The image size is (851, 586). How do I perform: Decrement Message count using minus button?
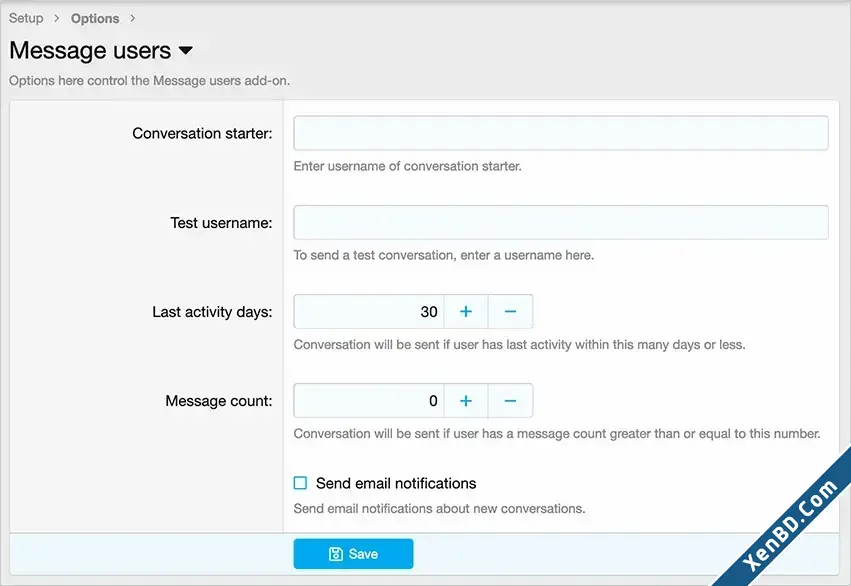[510, 401]
